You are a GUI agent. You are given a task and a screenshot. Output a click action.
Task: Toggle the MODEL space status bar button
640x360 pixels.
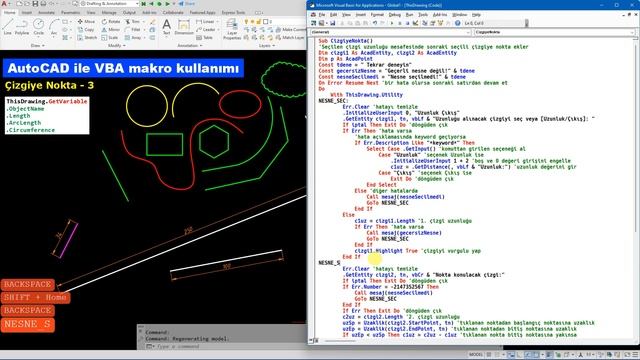point(476,355)
